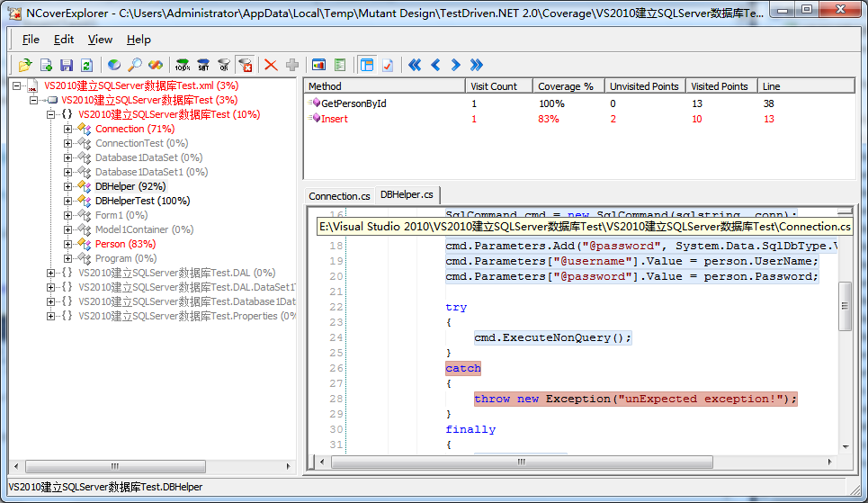Reload the coverage file with the refresh icon
The width and height of the screenshot is (868, 503).
click(x=86, y=66)
